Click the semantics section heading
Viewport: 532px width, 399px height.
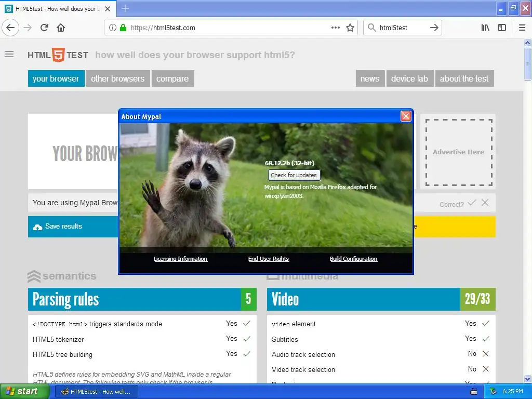click(x=62, y=276)
